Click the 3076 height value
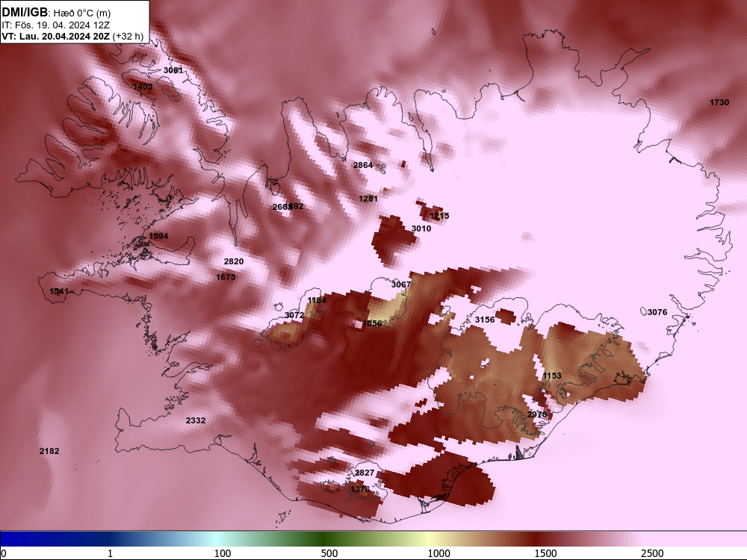747x560 pixels. (x=657, y=312)
